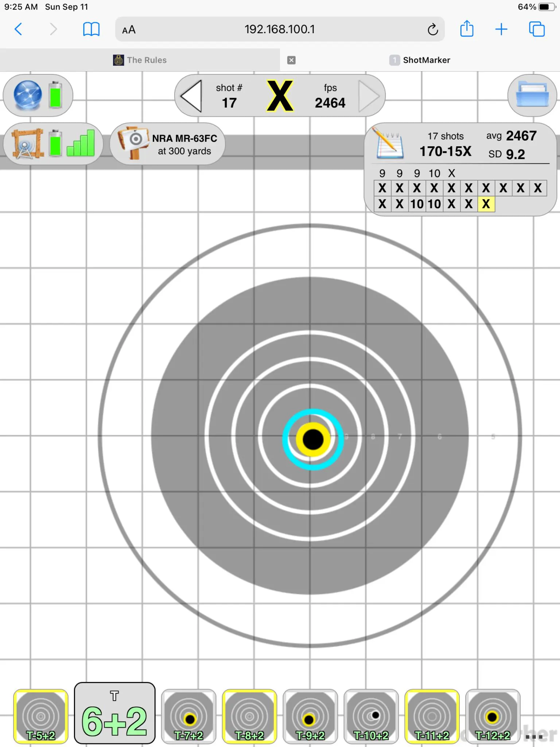This screenshot has width=560, height=747.
Task: Open target thumbnail T-7+2
Action: click(189, 716)
